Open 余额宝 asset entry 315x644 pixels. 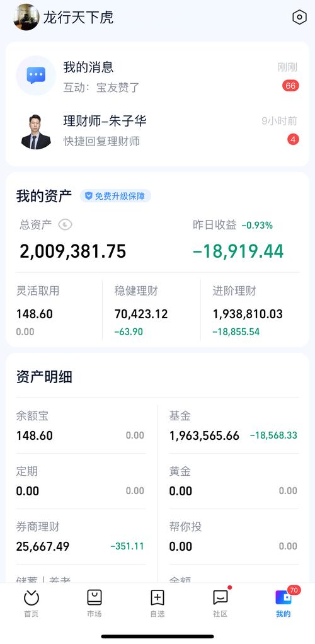(x=81, y=426)
